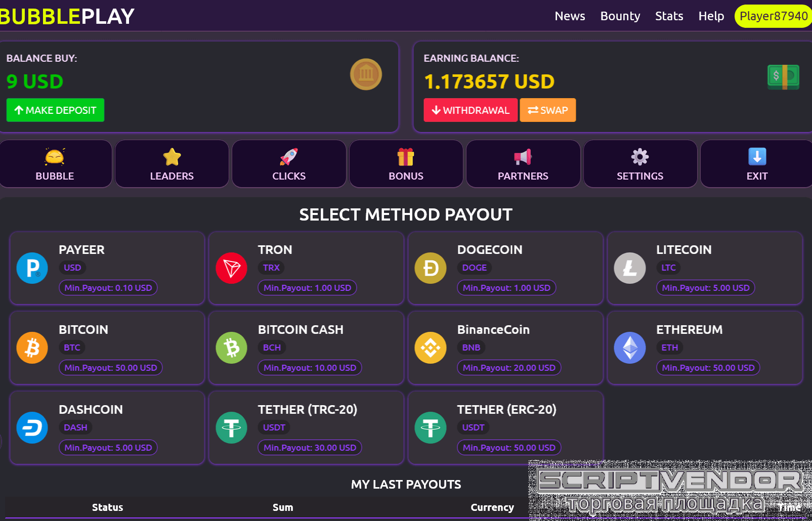The width and height of the screenshot is (812, 521).
Task: Click the TRX currency tag
Action: (x=271, y=268)
